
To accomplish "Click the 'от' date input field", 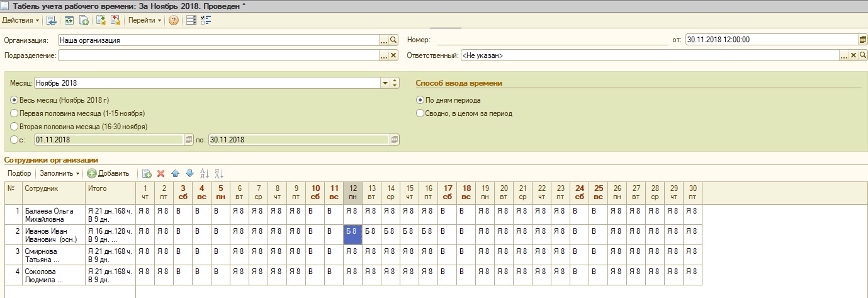I will (x=771, y=40).
